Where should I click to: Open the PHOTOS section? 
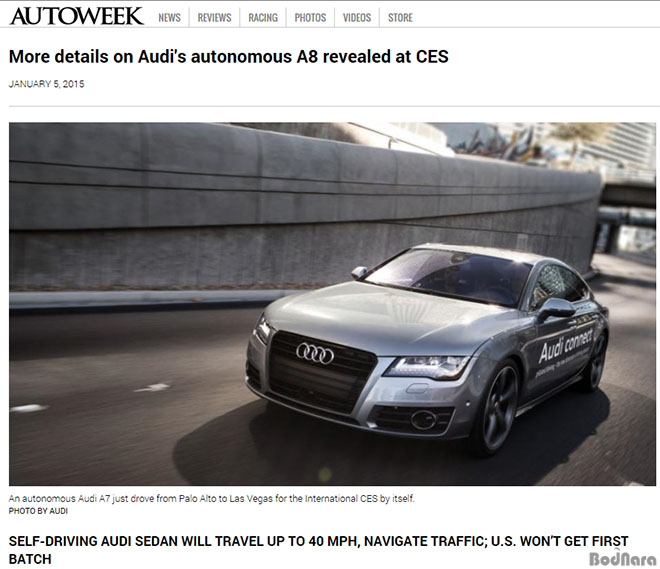pos(310,18)
